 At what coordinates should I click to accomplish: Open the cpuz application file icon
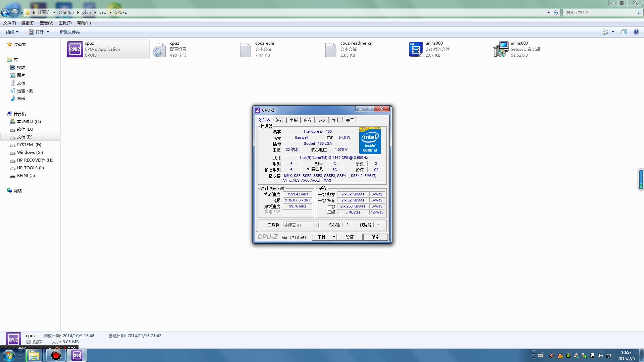pyautogui.click(x=75, y=49)
